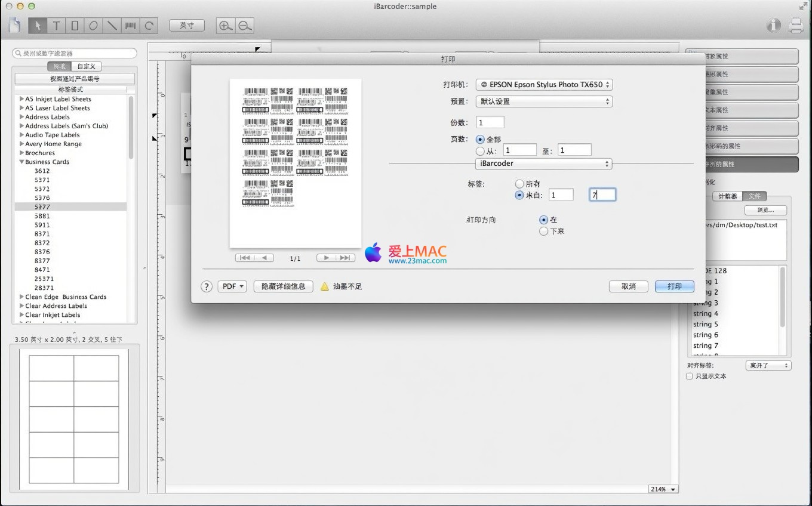Image resolution: width=812 pixels, height=506 pixels.
Task: Open the 预置 presets dropdown
Action: pyautogui.click(x=544, y=101)
